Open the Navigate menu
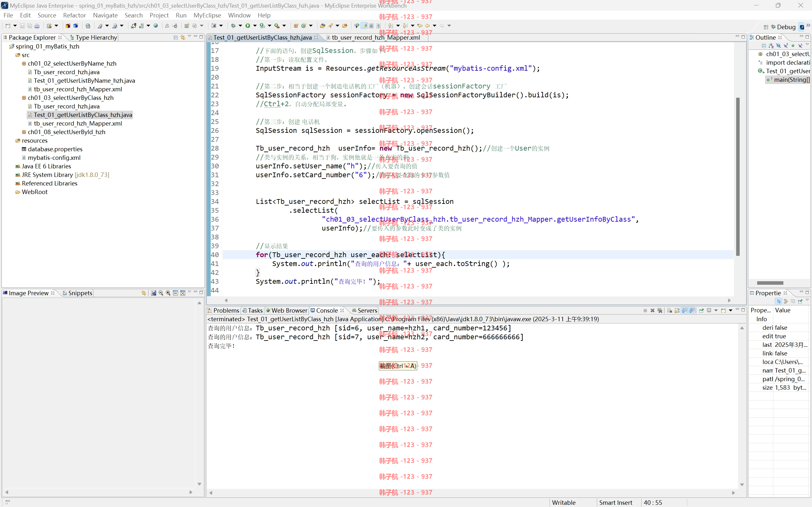Viewport: 812px width, 507px height. (105, 15)
